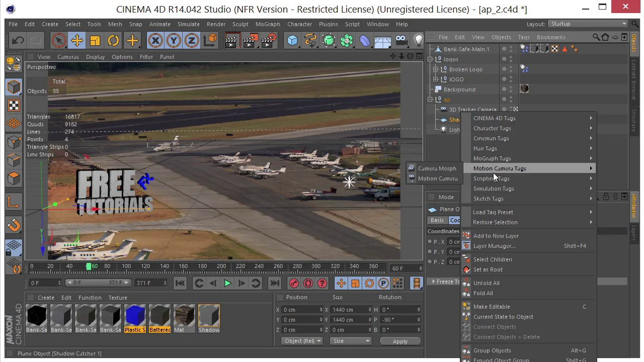644x362 pixels.
Task: Play the animation forward
Action: [x=227, y=283]
